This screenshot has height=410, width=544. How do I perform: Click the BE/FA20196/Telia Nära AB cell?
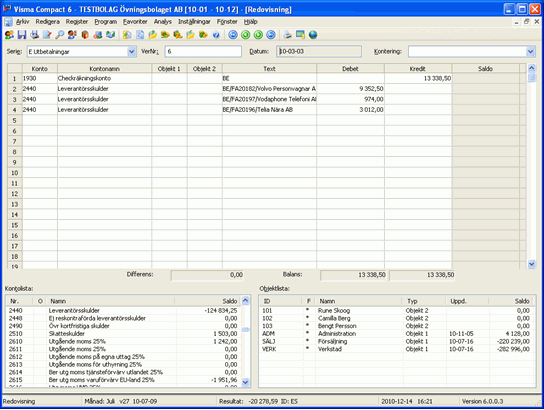(x=269, y=110)
